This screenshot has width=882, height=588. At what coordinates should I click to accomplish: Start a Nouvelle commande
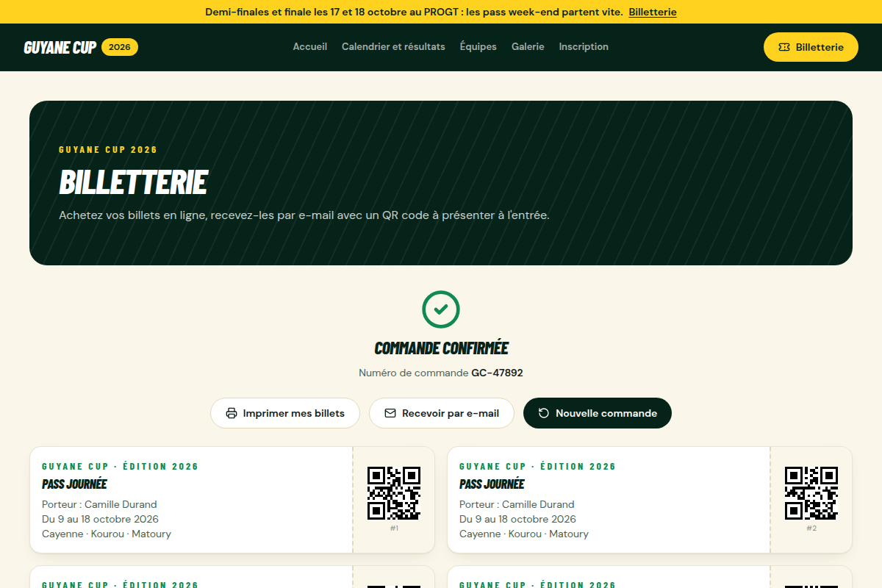598,413
